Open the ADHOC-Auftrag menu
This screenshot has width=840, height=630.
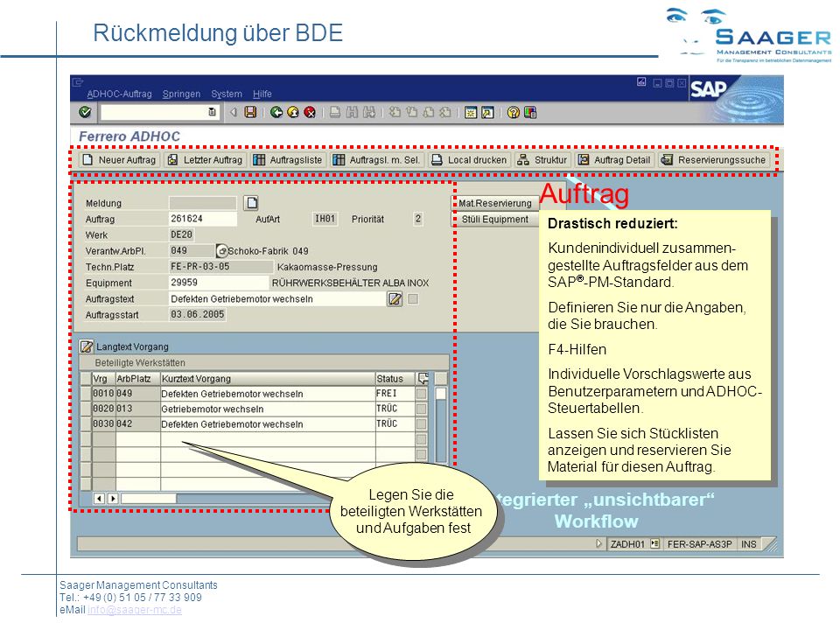pyautogui.click(x=119, y=94)
